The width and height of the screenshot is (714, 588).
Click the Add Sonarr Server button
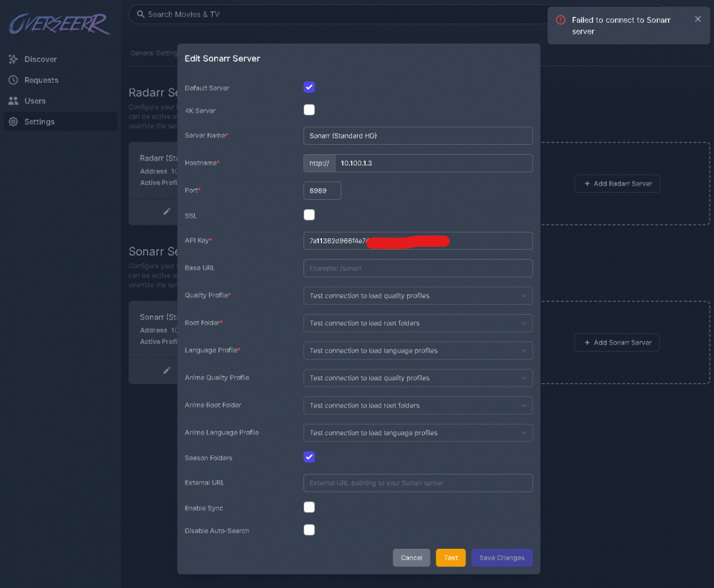click(618, 343)
